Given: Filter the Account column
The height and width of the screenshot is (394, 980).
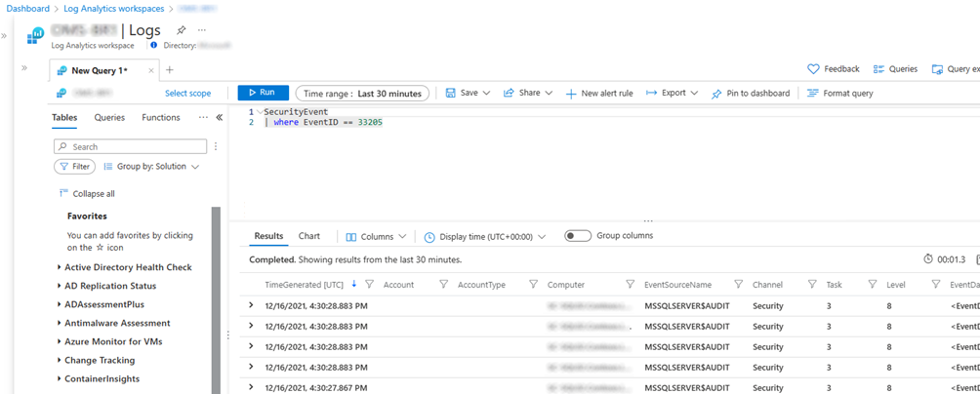Looking at the screenshot, I should tap(444, 284).
